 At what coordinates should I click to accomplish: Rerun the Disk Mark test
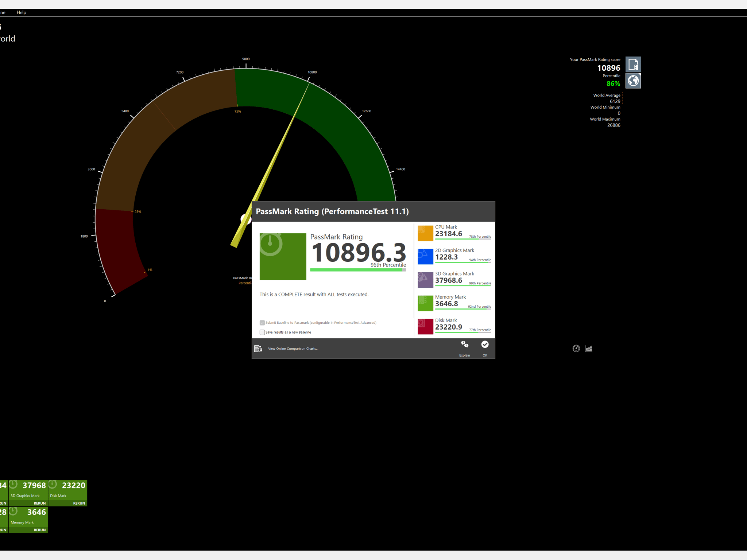coord(79,503)
